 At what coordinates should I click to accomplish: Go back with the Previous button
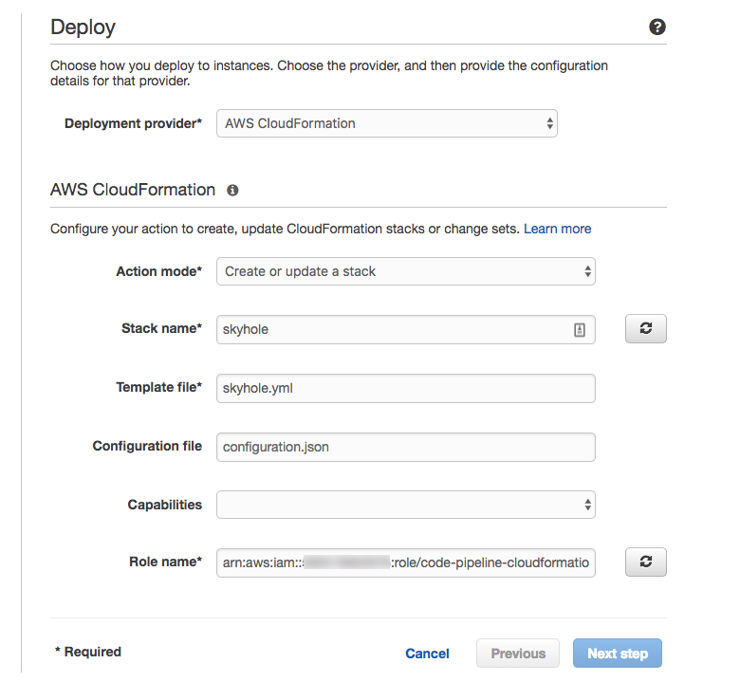coord(518,654)
